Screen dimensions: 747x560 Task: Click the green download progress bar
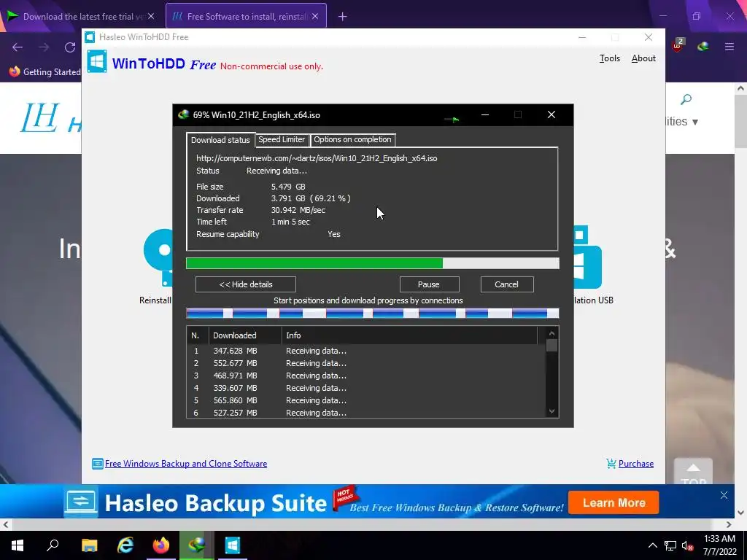coord(372,263)
